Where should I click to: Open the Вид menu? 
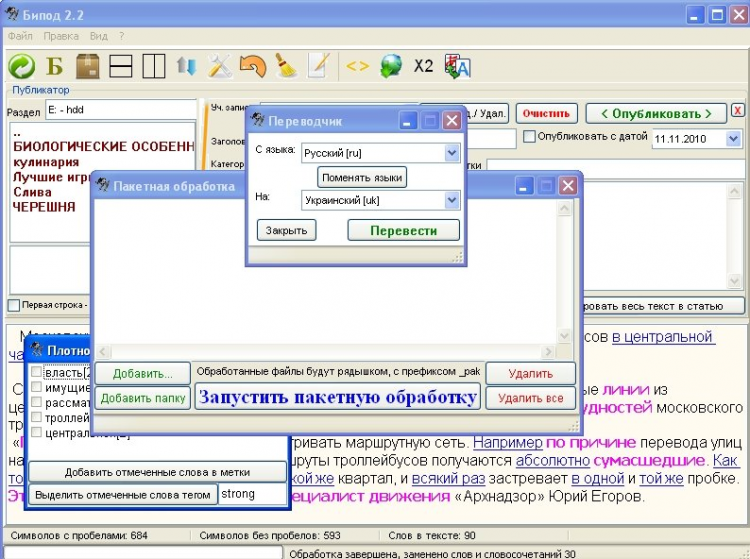point(99,36)
